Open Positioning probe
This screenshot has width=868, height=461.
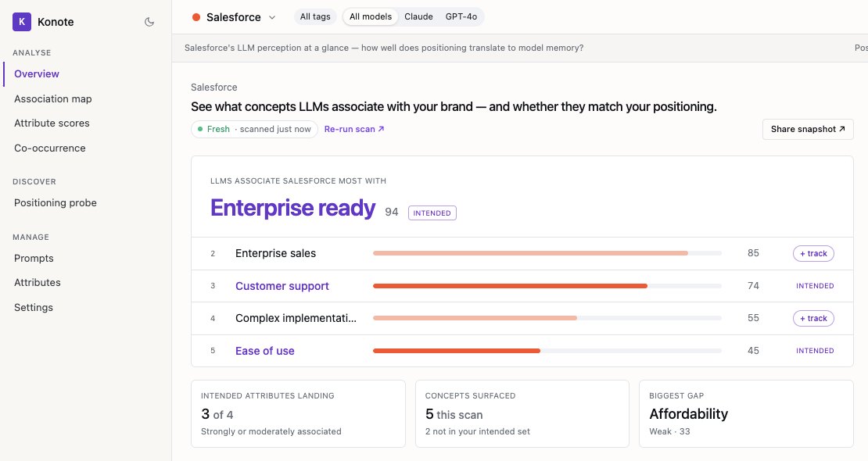56,202
